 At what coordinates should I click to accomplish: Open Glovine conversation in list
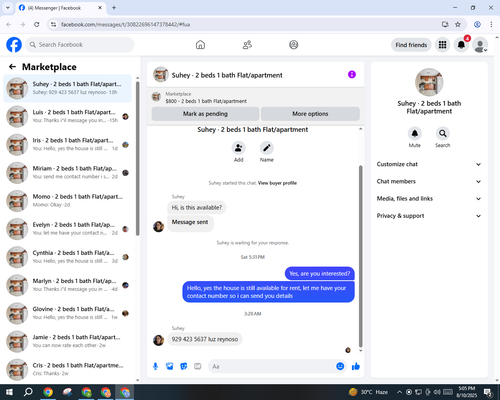(x=68, y=313)
